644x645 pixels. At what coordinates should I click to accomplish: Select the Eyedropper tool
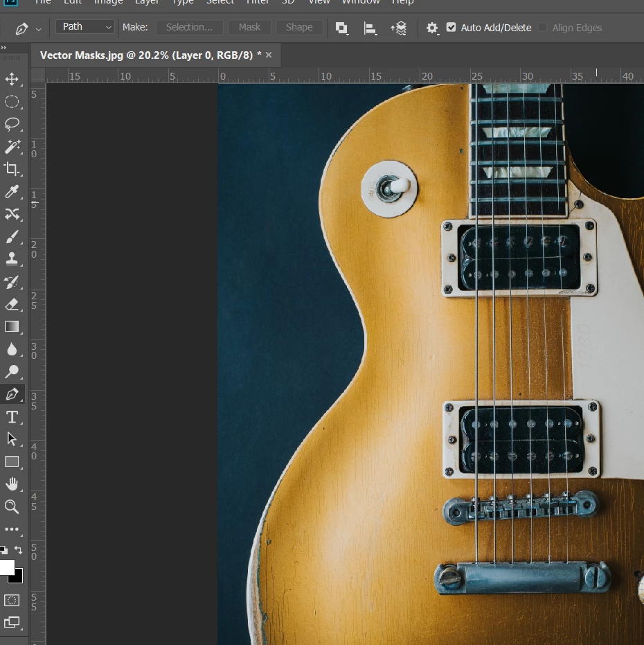[12, 192]
